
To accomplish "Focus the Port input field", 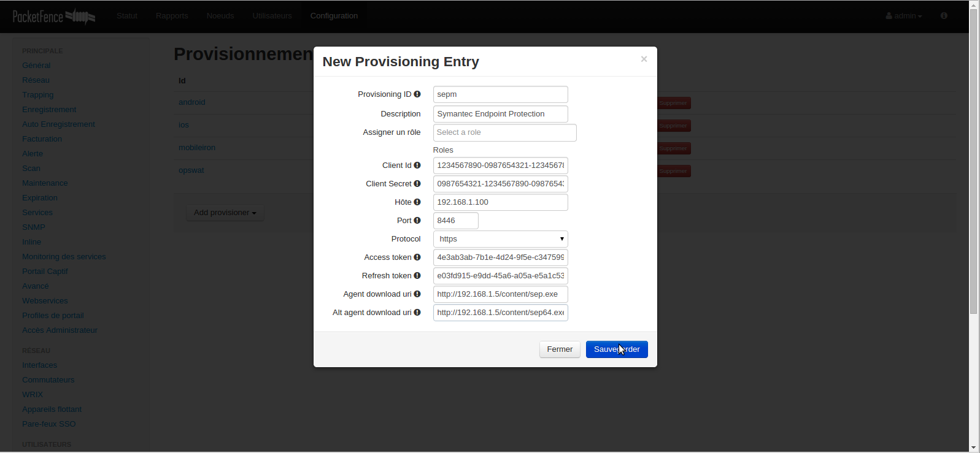I will click(455, 221).
